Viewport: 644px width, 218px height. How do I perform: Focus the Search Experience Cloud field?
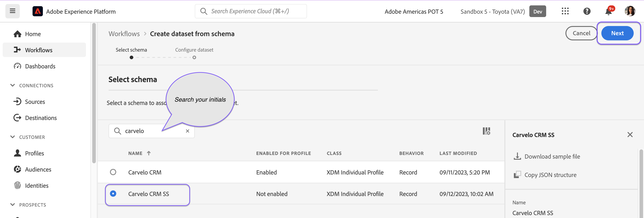click(251, 11)
